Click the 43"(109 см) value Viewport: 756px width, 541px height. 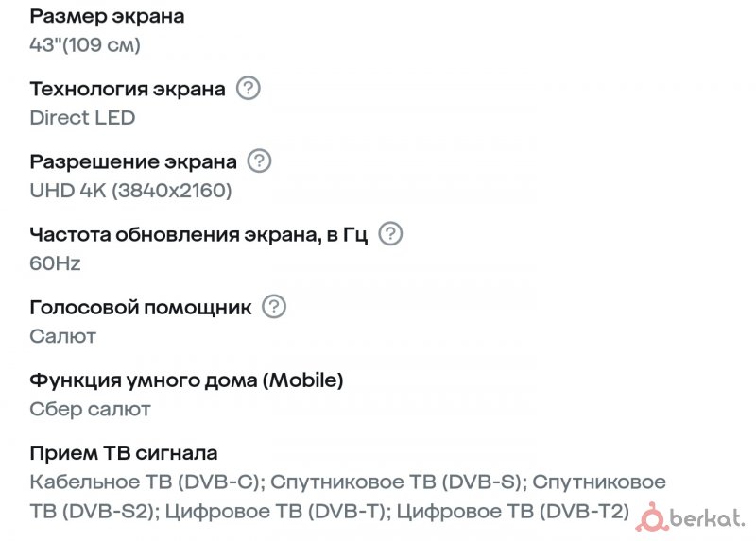tap(85, 44)
